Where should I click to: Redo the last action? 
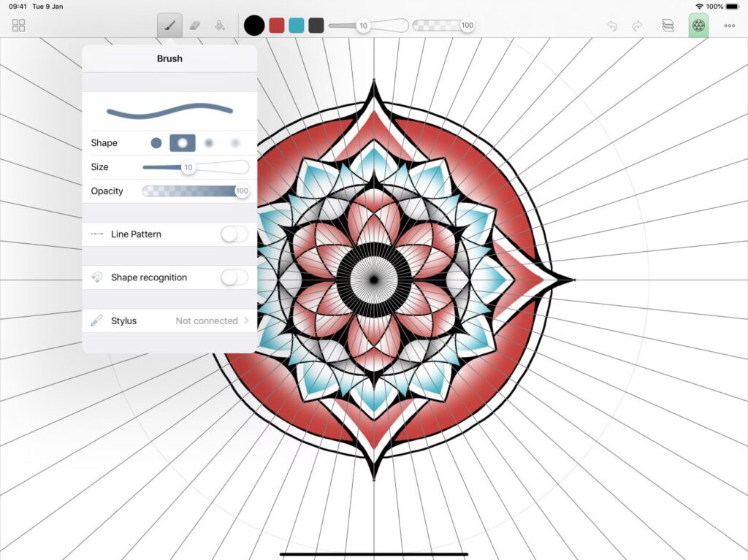[x=637, y=26]
